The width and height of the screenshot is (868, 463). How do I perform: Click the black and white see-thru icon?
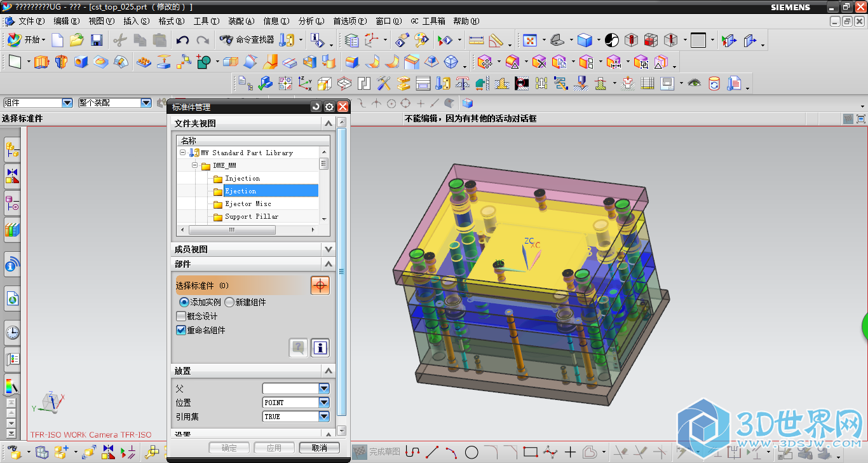[611, 40]
